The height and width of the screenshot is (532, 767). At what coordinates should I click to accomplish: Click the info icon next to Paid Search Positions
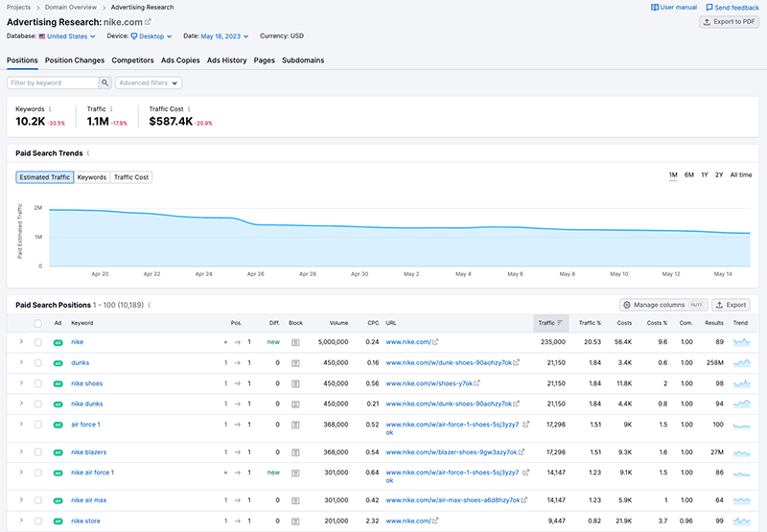tap(150, 305)
